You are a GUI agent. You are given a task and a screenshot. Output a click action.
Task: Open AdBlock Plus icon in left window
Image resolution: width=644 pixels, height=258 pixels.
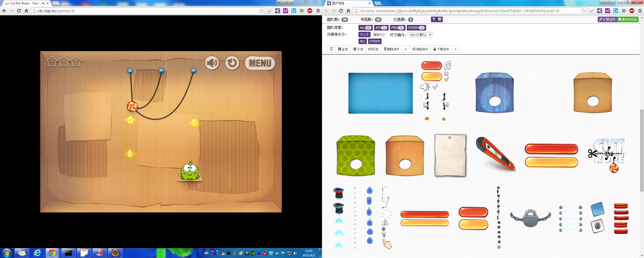point(310,11)
